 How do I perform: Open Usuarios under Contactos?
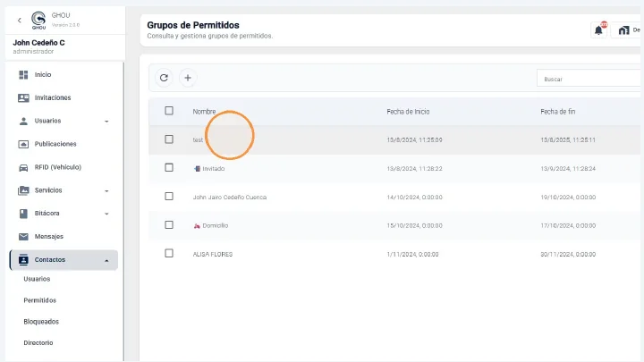coord(37,279)
